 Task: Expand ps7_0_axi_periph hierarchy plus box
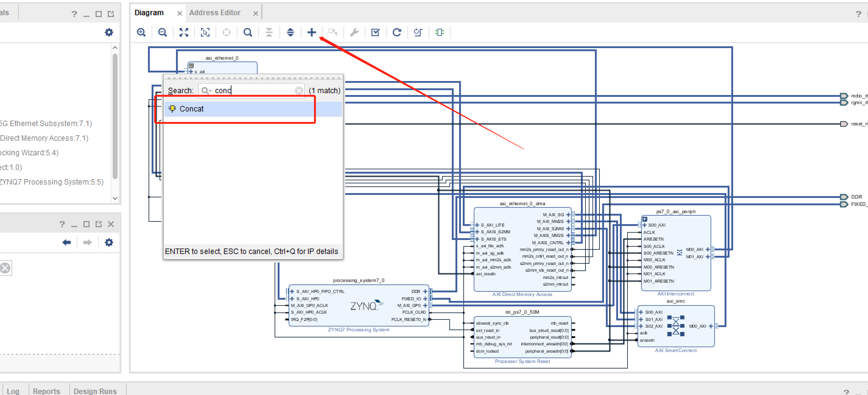[645, 219]
